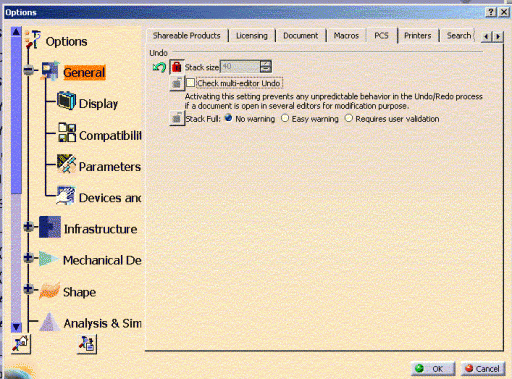This screenshot has height=379, width=512.
Task: Collapse the General tree node
Action: (x=29, y=70)
